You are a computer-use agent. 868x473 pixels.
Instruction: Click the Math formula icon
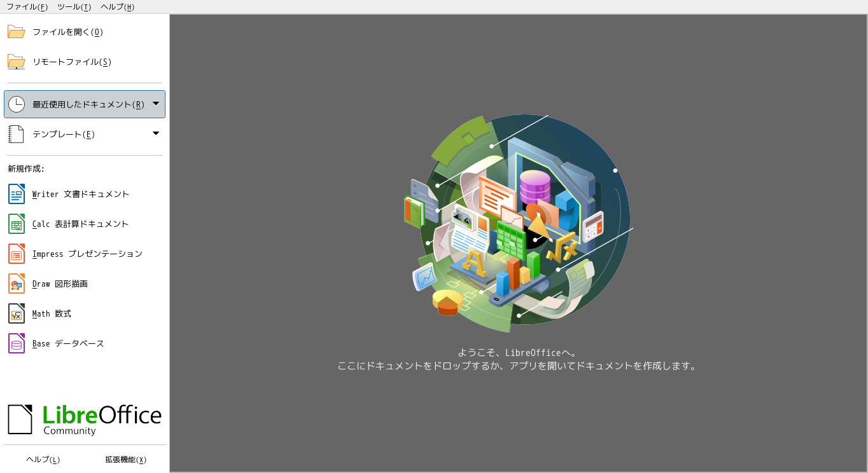pyautogui.click(x=17, y=313)
